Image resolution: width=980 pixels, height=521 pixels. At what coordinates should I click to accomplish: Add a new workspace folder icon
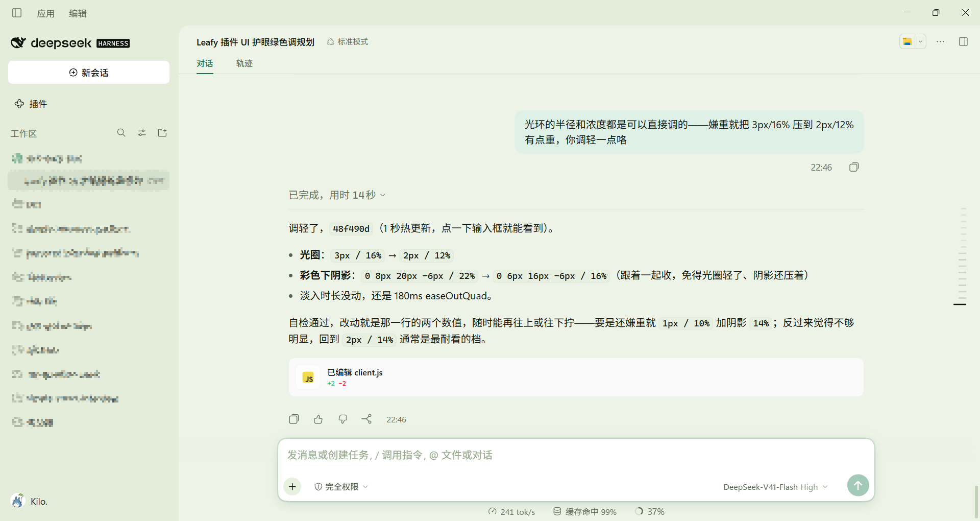(x=162, y=133)
